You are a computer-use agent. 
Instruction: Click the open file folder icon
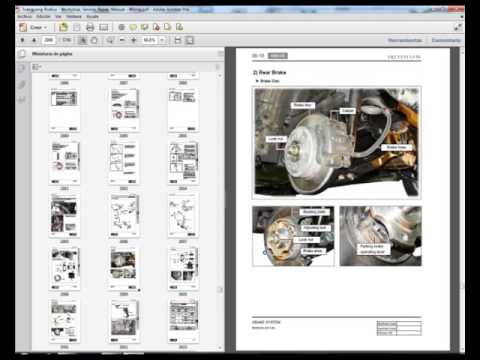click(63, 27)
